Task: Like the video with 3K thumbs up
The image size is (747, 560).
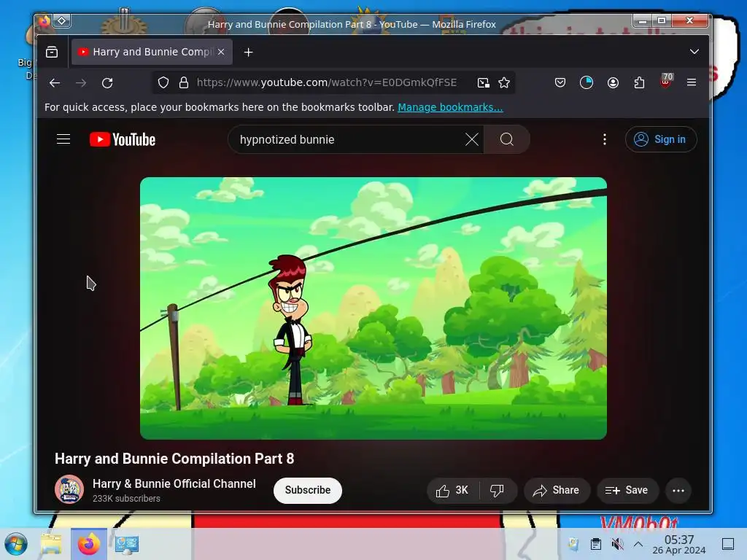Action: tap(452, 491)
